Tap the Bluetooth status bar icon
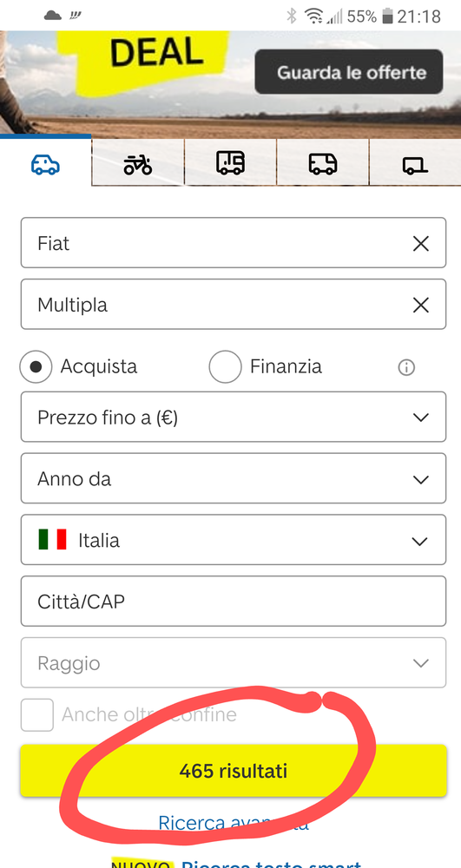Screen dimensions: 461x868 (x=292, y=16)
